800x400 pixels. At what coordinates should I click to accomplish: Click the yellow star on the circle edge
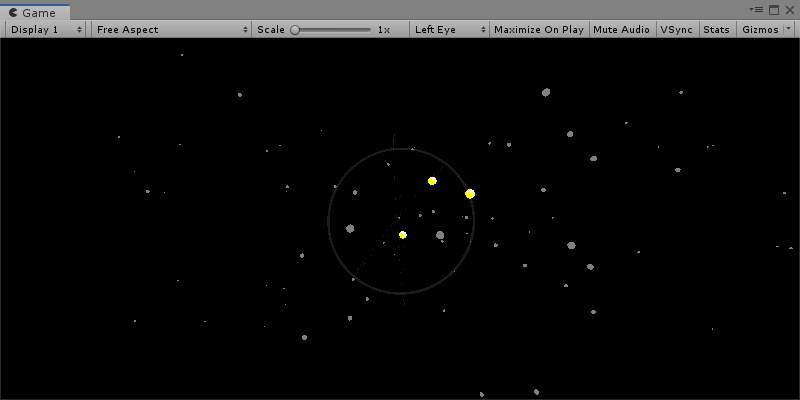click(x=470, y=193)
